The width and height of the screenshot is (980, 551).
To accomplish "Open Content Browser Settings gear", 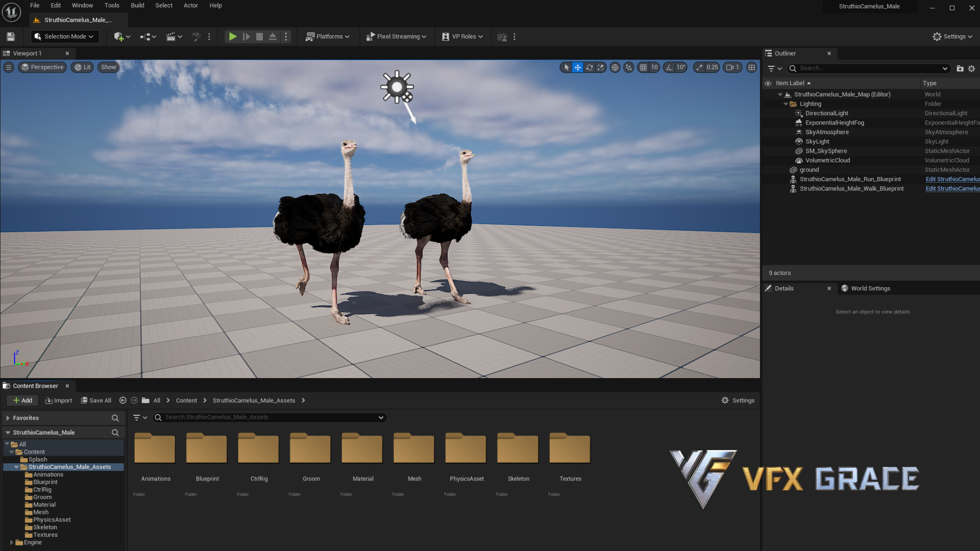I will pos(738,401).
